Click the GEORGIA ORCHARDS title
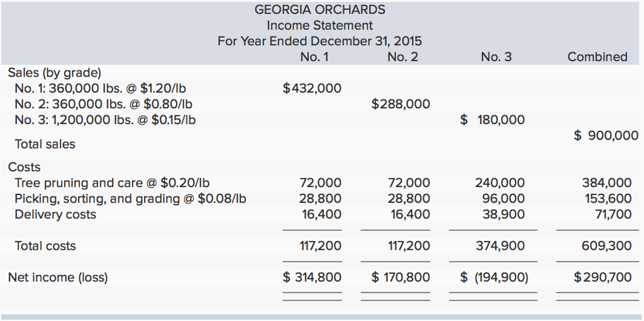The image size is (644, 321). [319, 9]
